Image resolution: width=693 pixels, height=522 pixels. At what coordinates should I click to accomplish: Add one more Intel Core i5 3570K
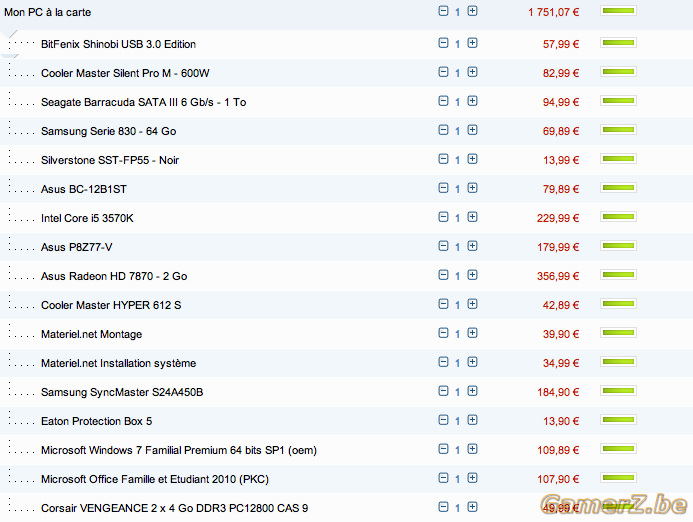point(472,217)
